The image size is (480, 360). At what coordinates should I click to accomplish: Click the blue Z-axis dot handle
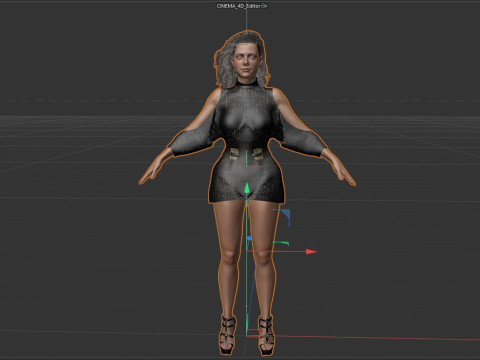[x=249, y=239]
